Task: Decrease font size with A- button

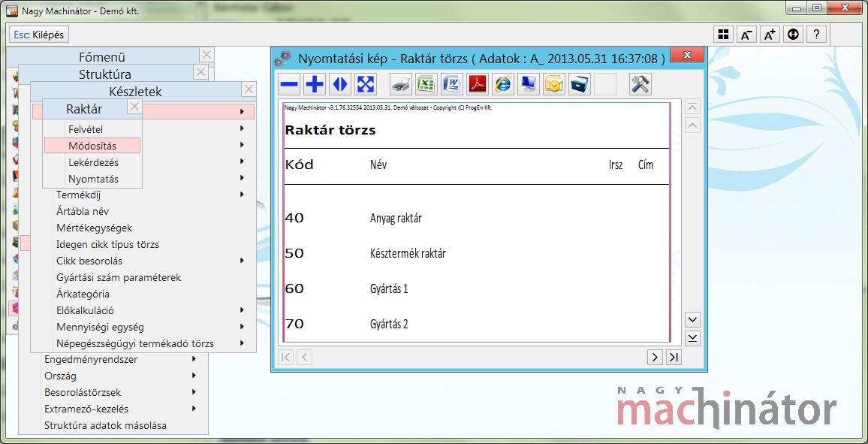Action: pyautogui.click(x=746, y=35)
